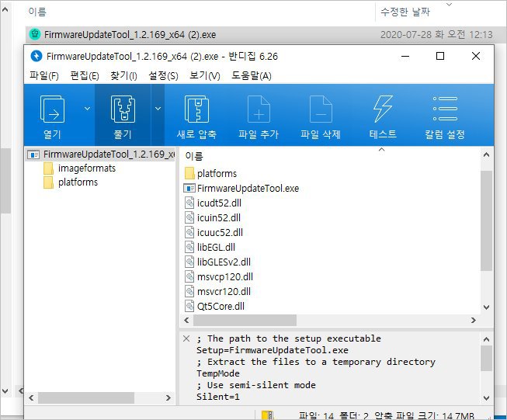Open the 도움말(A) menu
The height and width of the screenshot is (420, 507).
click(x=252, y=75)
